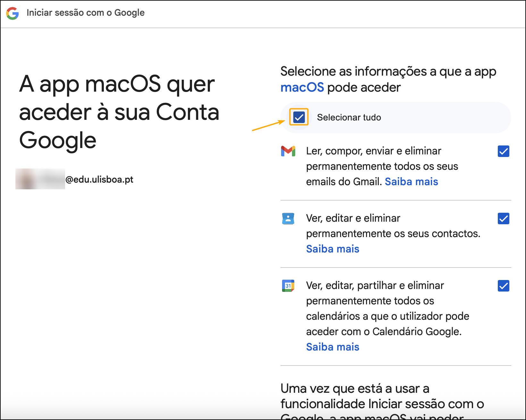526x420 pixels.
Task: Open the blue macOS app link
Action: (x=302, y=87)
